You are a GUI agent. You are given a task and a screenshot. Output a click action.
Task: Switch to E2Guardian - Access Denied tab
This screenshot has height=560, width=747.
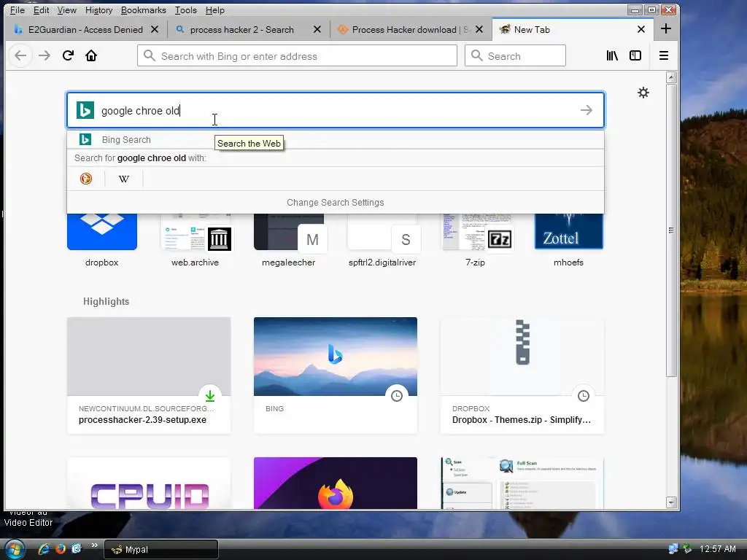click(x=86, y=29)
